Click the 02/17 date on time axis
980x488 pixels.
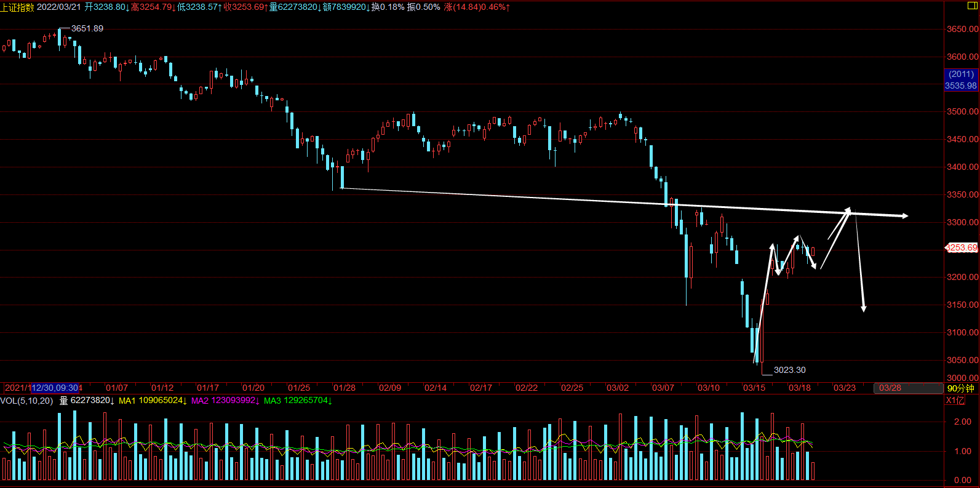click(x=481, y=388)
